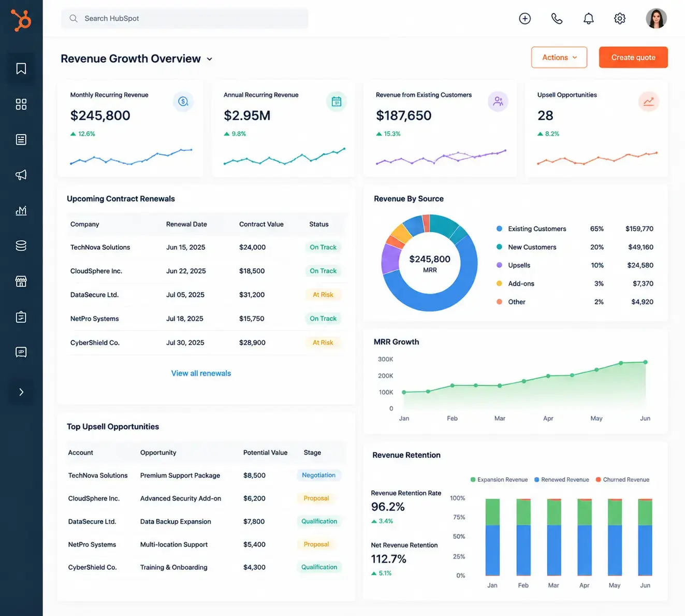Click the Jun data point on MRR Growth
The image size is (685, 616).
pos(646,362)
